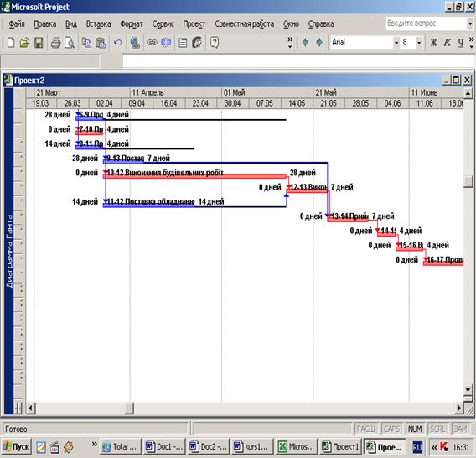Open a file with the folder icon
Image resolution: width=476 pixels, height=458 pixels.
24,42
